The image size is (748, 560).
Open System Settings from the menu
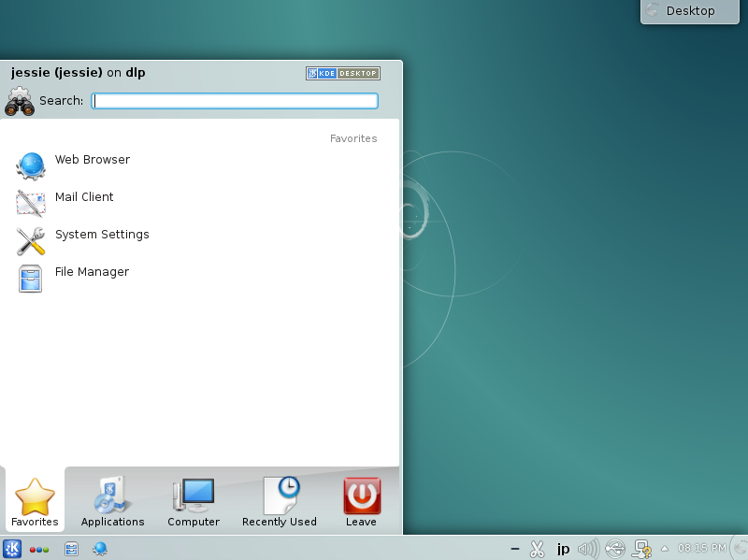pyautogui.click(x=102, y=235)
